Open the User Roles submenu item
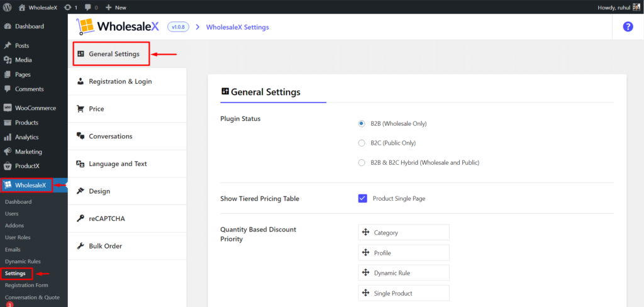This screenshot has height=307, width=644. (x=18, y=238)
